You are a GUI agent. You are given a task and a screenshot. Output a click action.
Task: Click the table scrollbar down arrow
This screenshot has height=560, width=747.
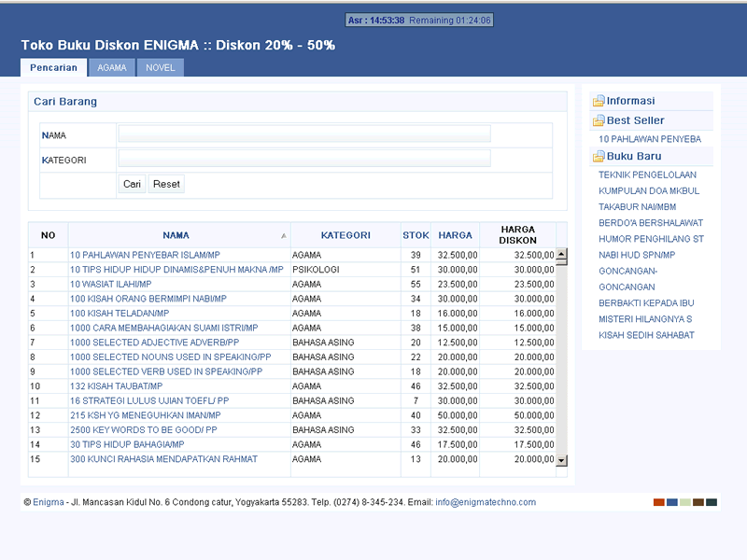tap(562, 460)
